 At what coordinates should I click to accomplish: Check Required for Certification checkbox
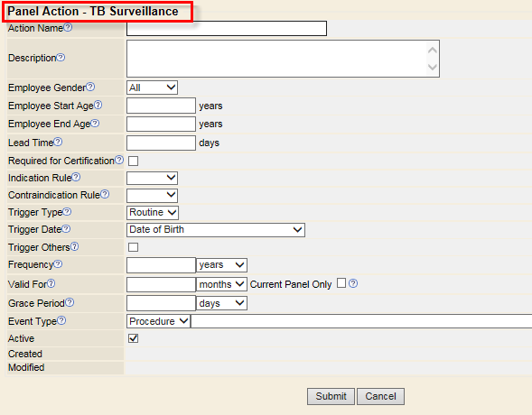pos(133,161)
